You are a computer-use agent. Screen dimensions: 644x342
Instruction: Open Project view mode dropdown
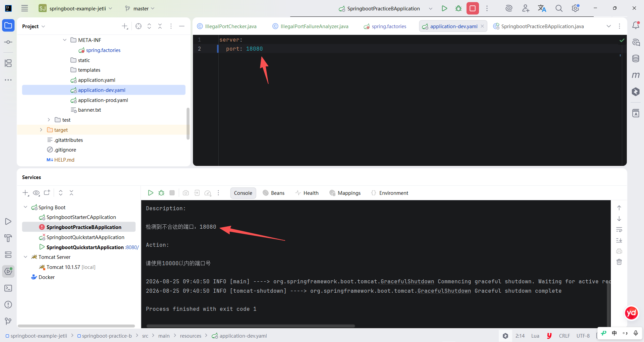pos(34,26)
